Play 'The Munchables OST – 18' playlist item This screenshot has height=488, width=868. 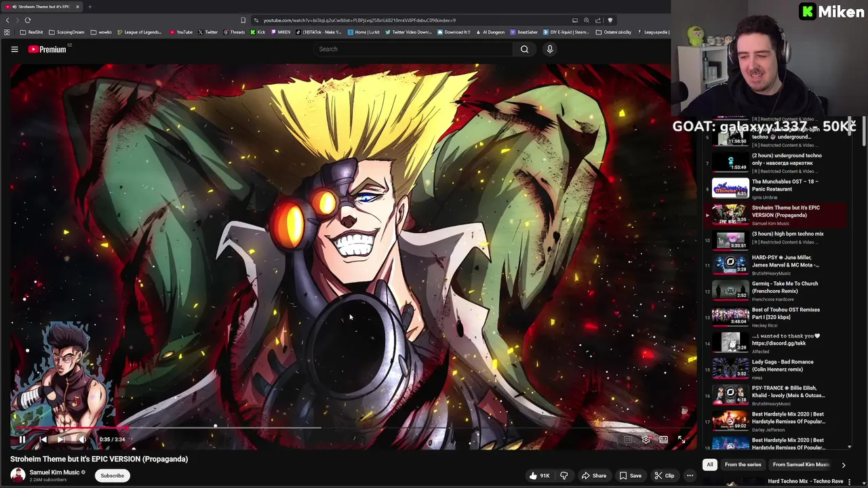click(775, 188)
